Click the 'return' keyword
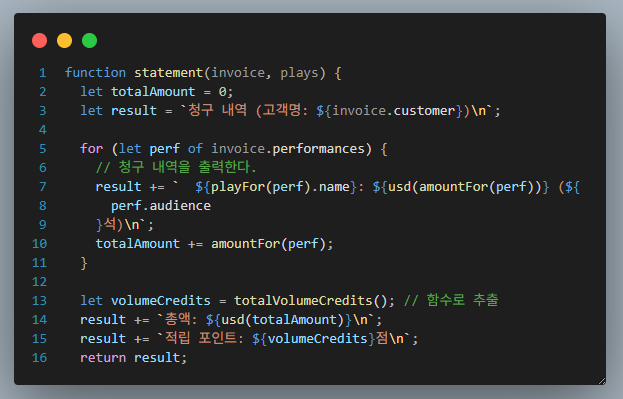The width and height of the screenshot is (623, 399). click(103, 358)
